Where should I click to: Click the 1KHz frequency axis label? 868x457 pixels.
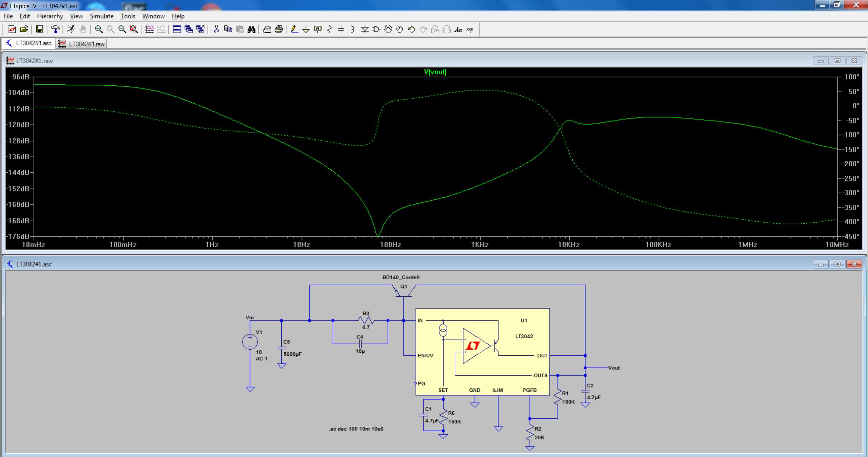[x=480, y=245]
